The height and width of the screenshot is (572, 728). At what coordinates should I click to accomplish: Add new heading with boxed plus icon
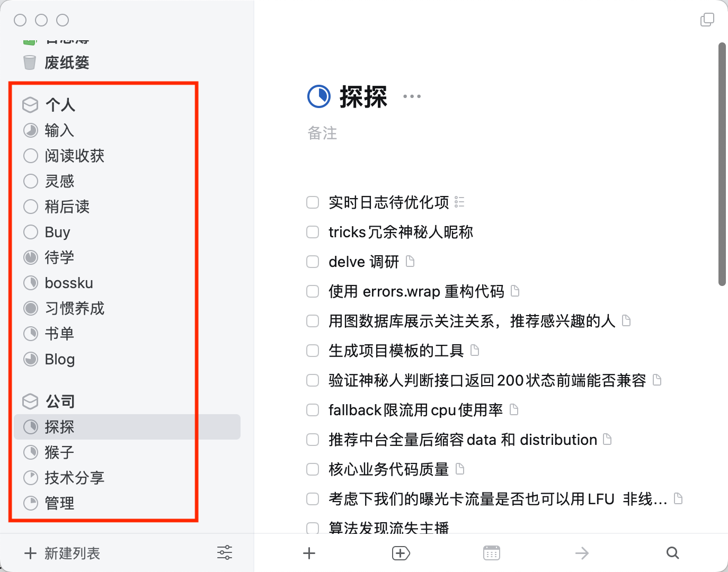pyautogui.click(x=401, y=553)
